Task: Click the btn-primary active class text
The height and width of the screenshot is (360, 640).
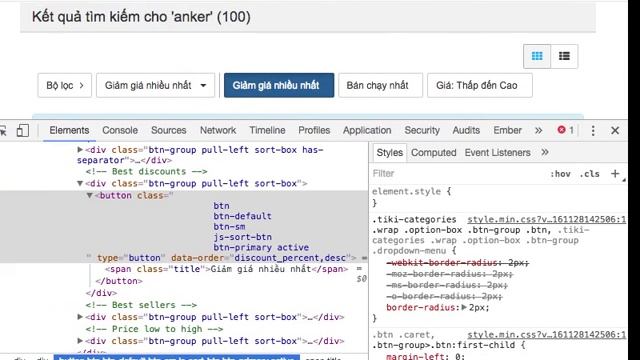Action: [x=261, y=247]
